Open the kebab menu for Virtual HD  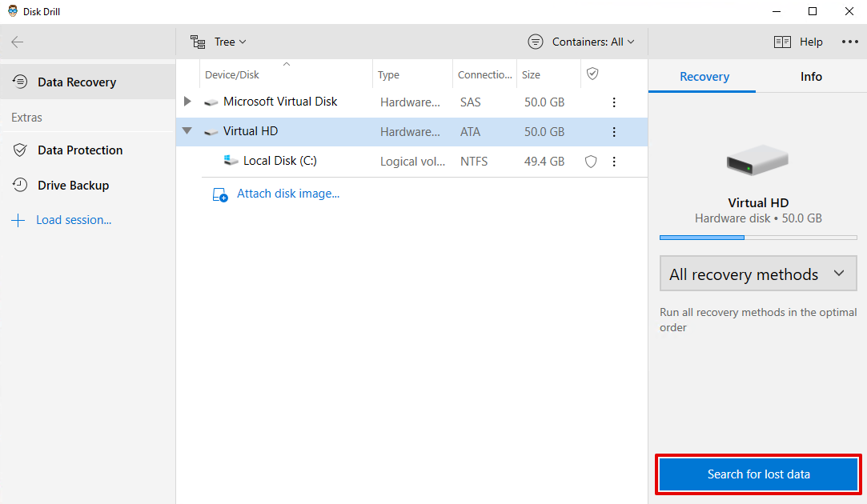(x=614, y=131)
